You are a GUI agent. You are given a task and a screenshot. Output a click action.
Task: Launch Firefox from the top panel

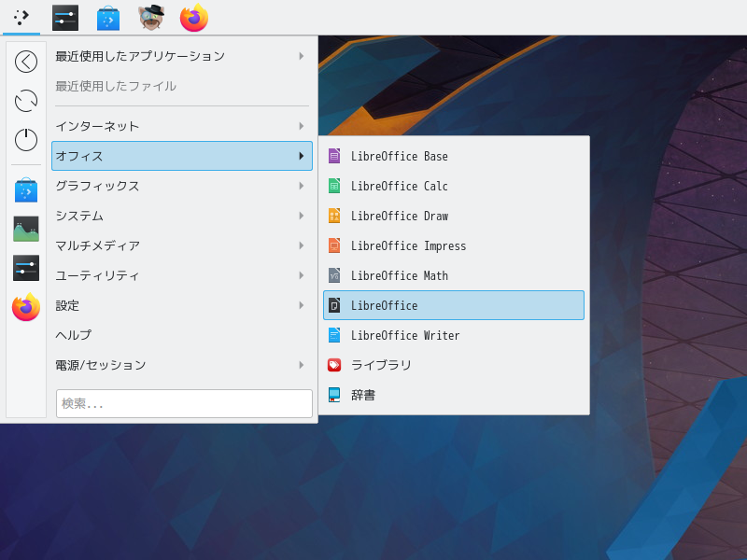tap(194, 18)
